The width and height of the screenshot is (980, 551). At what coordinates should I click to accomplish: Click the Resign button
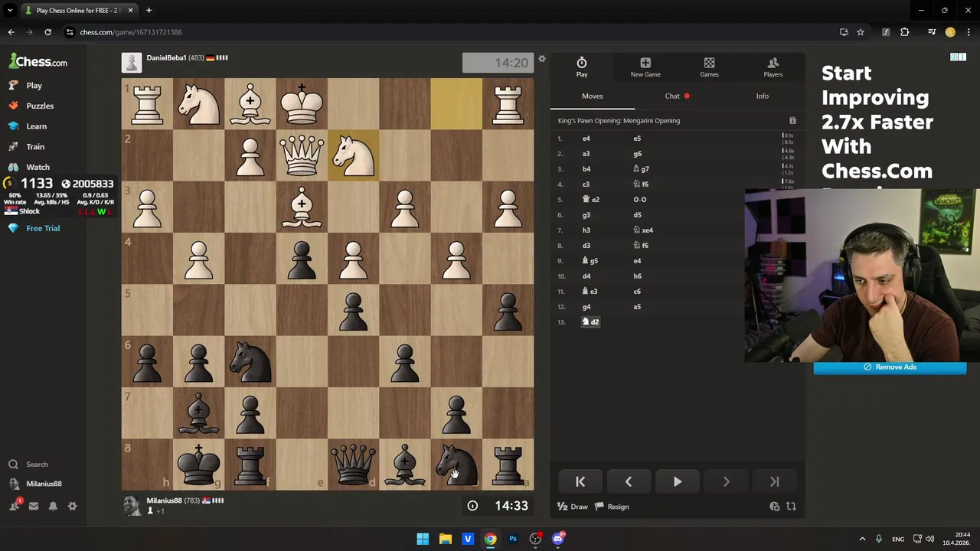tap(612, 507)
